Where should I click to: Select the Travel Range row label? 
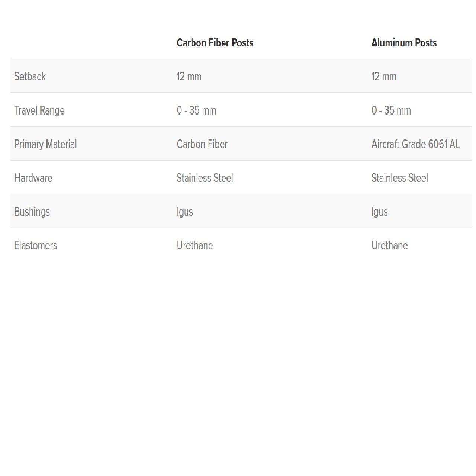(x=39, y=110)
